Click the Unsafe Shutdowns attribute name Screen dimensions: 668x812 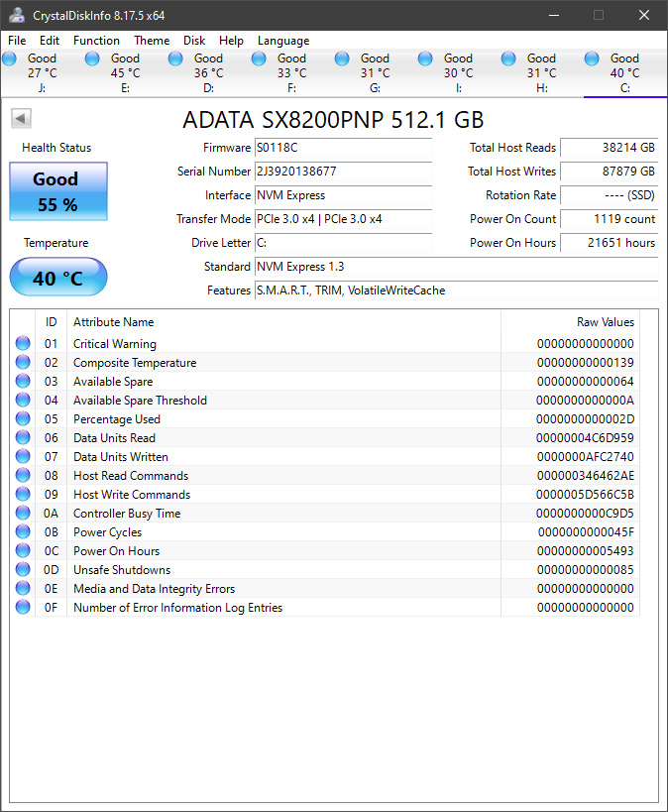[122, 570]
